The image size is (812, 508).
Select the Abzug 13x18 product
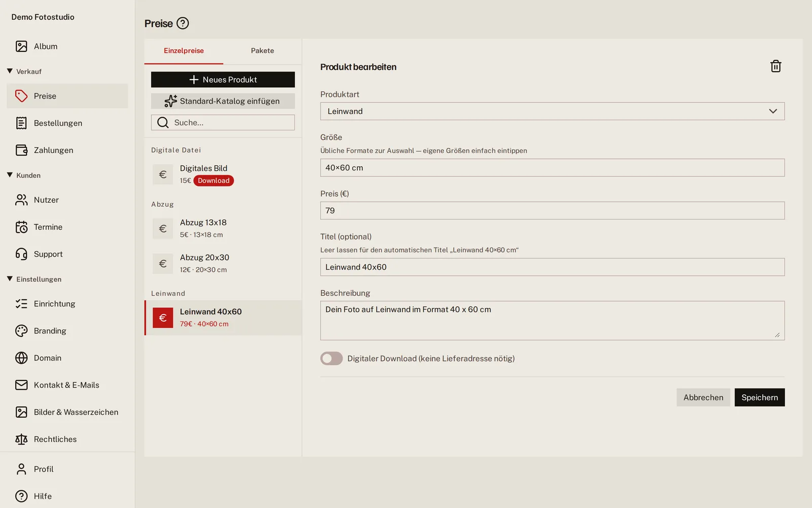point(223,229)
